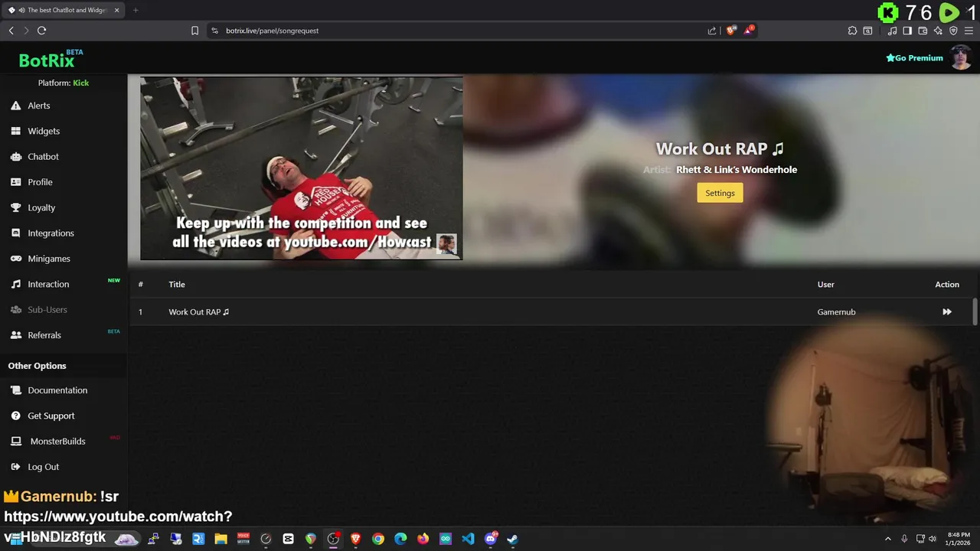Viewport: 980px width, 551px height.
Task: Open Discord from the taskbar
Action: pos(491,539)
